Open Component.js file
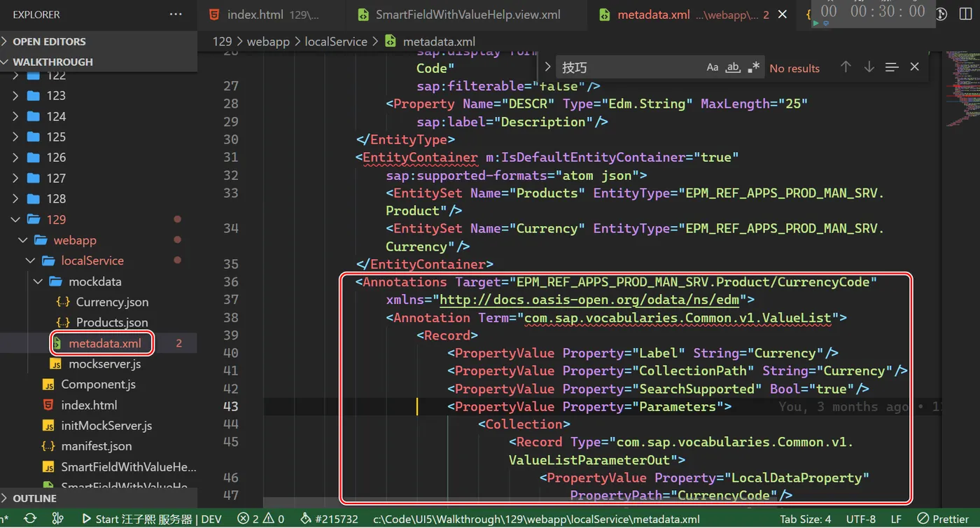The width and height of the screenshot is (980, 528). [99, 384]
